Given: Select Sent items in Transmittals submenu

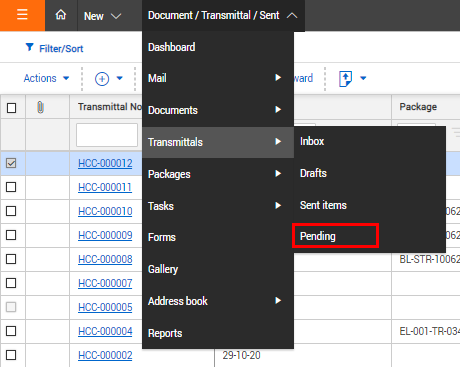Looking at the screenshot, I should coord(370,205).
